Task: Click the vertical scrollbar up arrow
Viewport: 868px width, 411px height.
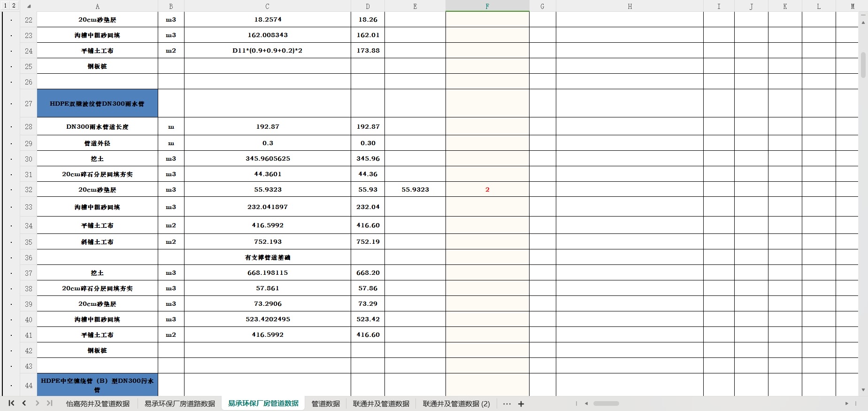Action: 863,23
